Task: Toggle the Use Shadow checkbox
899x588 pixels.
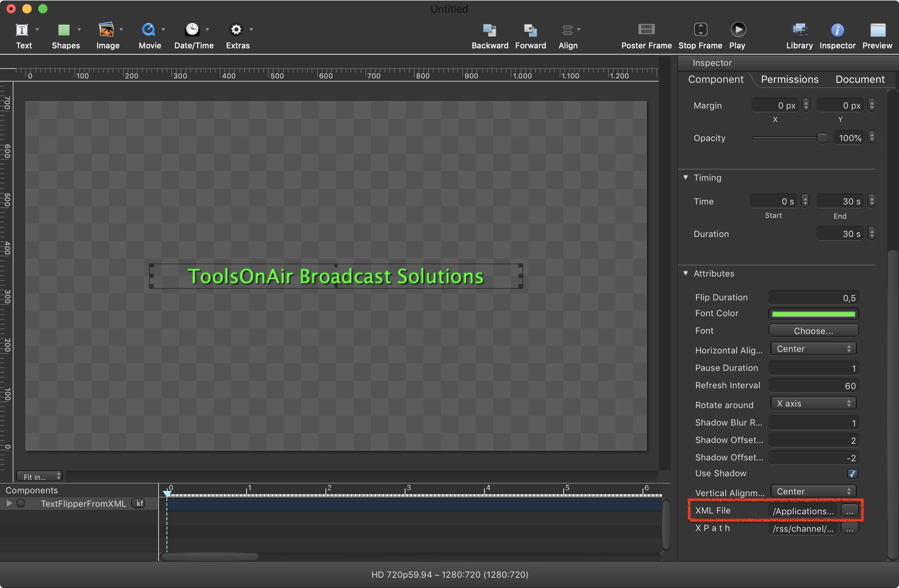Action: tap(852, 473)
